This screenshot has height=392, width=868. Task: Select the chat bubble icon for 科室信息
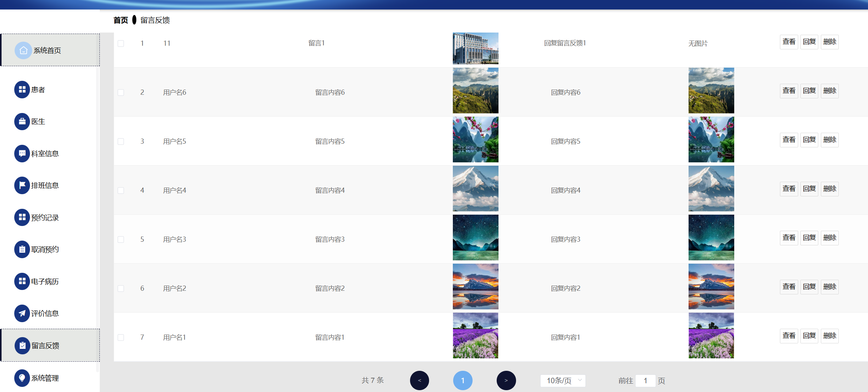click(x=22, y=154)
